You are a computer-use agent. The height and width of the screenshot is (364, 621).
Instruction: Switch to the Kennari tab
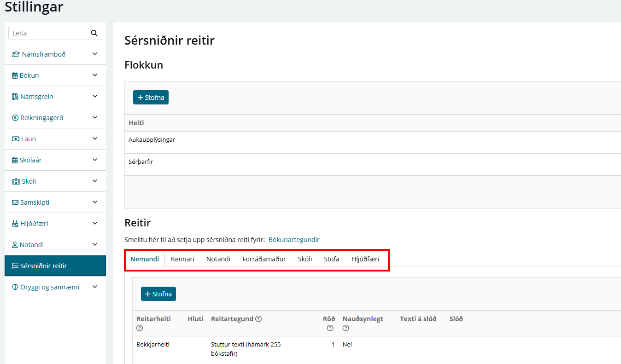click(x=182, y=259)
